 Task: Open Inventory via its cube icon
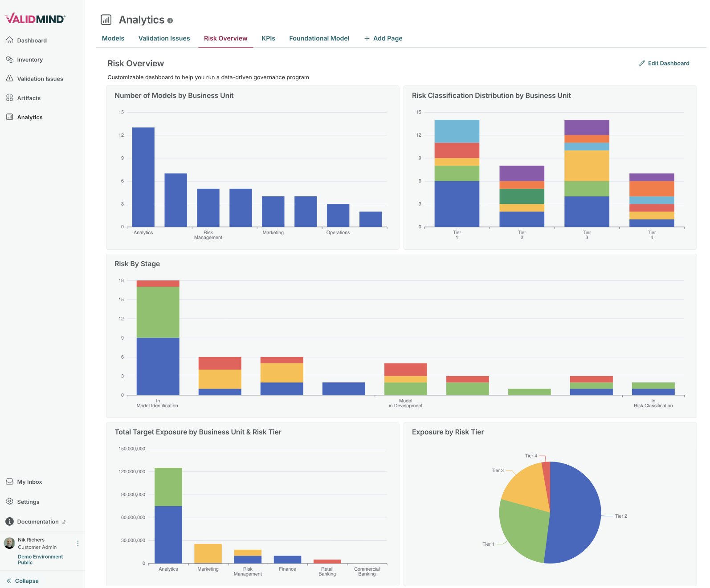click(9, 59)
